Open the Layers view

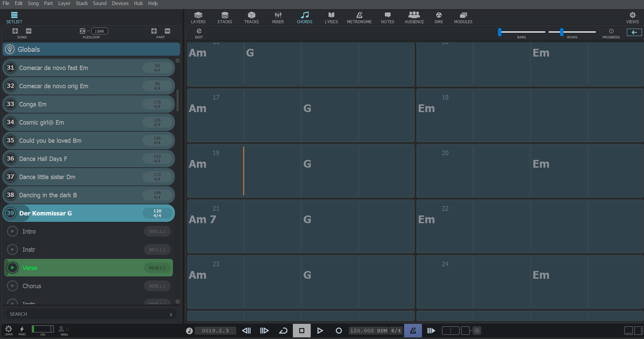[198, 18]
